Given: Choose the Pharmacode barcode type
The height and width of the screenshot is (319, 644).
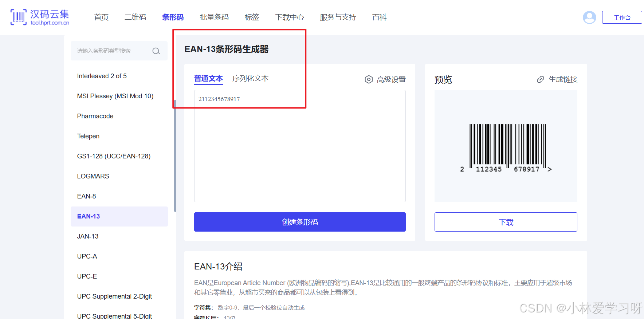Looking at the screenshot, I should click(x=119, y=116).
